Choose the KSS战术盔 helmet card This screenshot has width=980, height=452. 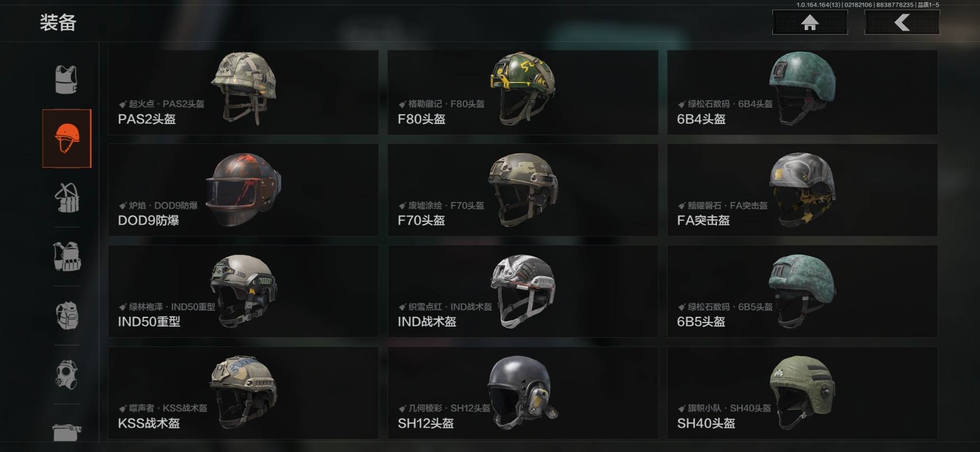click(243, 393)
